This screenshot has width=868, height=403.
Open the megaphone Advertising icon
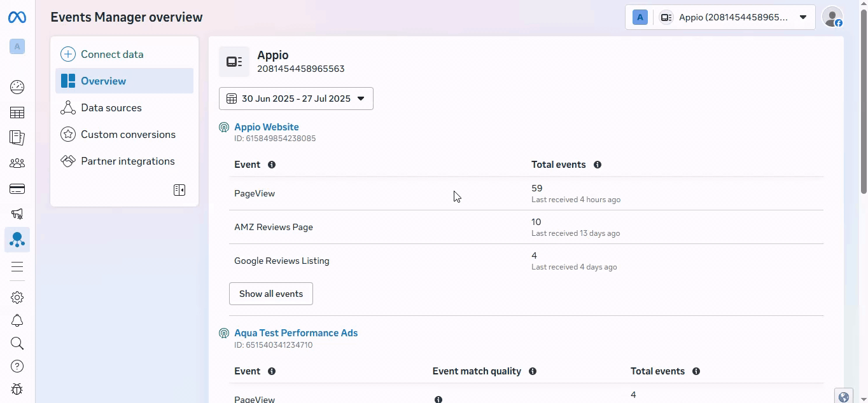[17, 214]
